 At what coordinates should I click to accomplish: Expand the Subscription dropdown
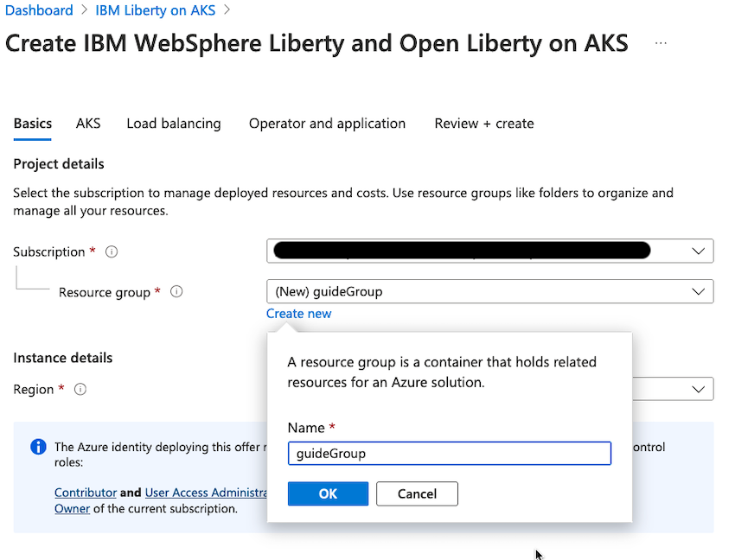[698, 251]
